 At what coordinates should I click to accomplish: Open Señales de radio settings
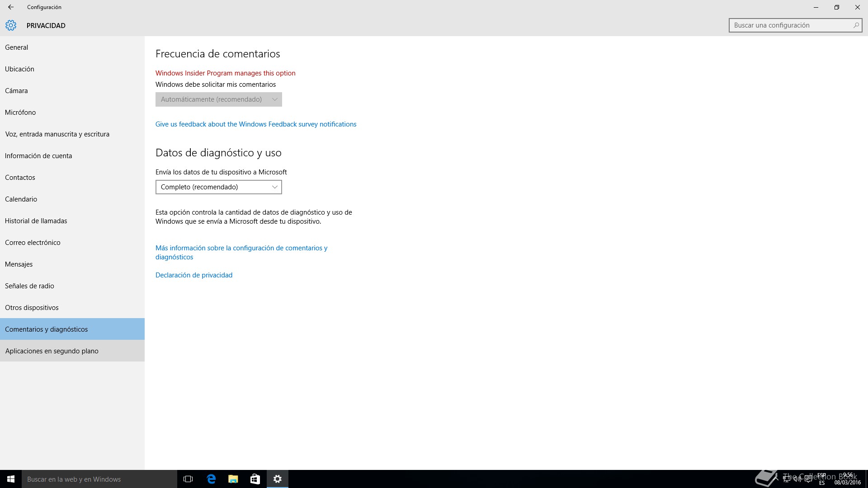[x=72, y=286]
